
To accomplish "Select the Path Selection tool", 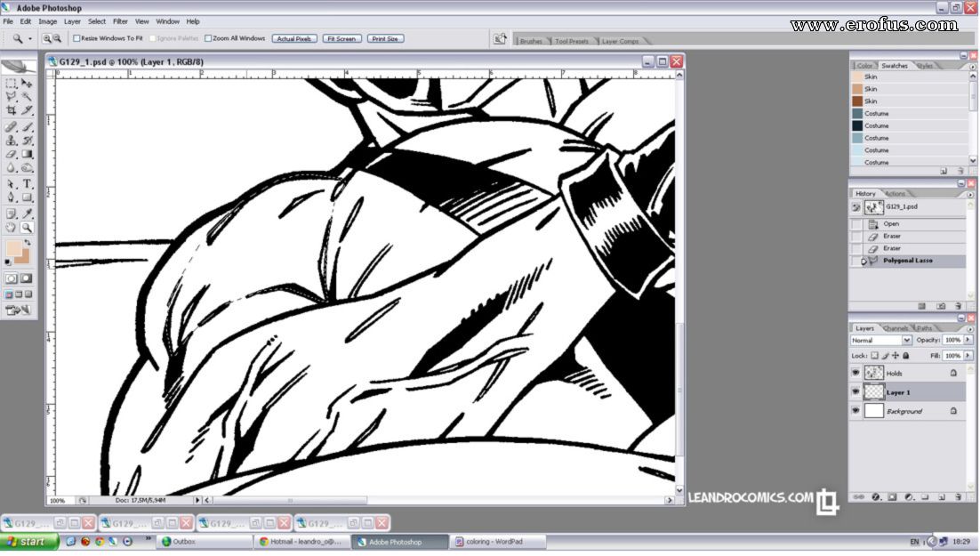I will coord(11,184).
